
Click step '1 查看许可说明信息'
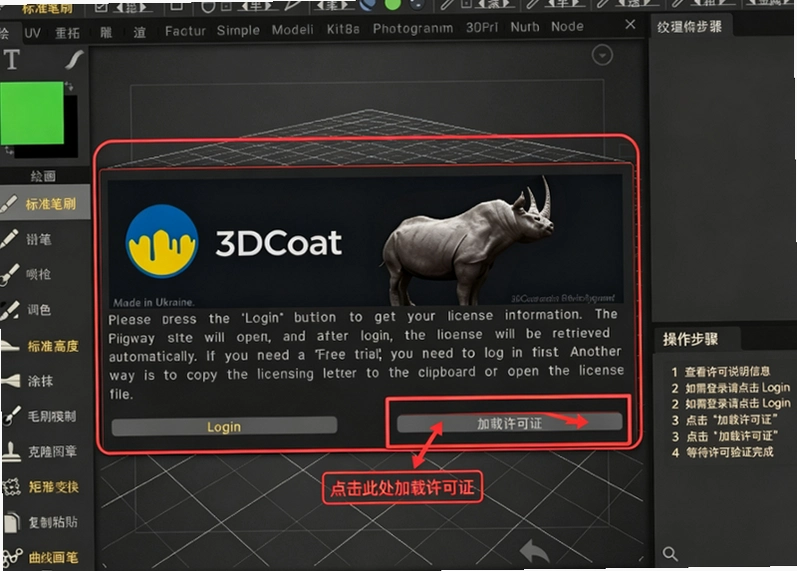coord(721,372)
